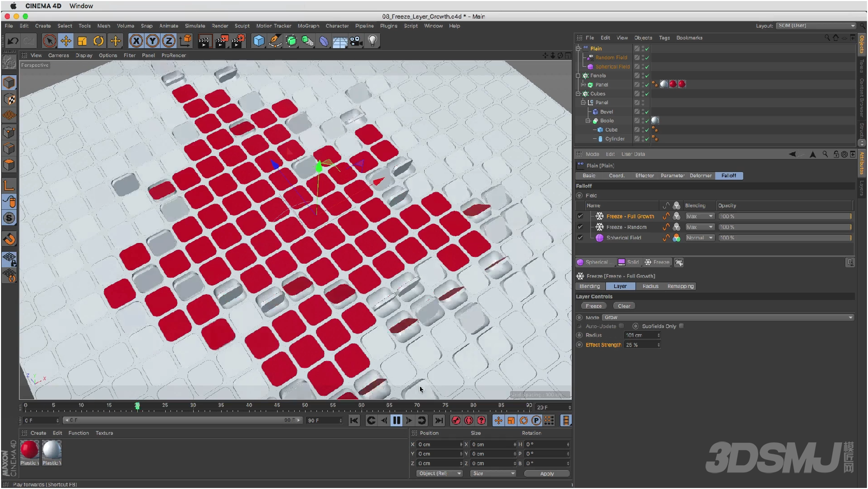
Task: Open the Size dropdown in coordinates panel
Action: coord(494,473)
